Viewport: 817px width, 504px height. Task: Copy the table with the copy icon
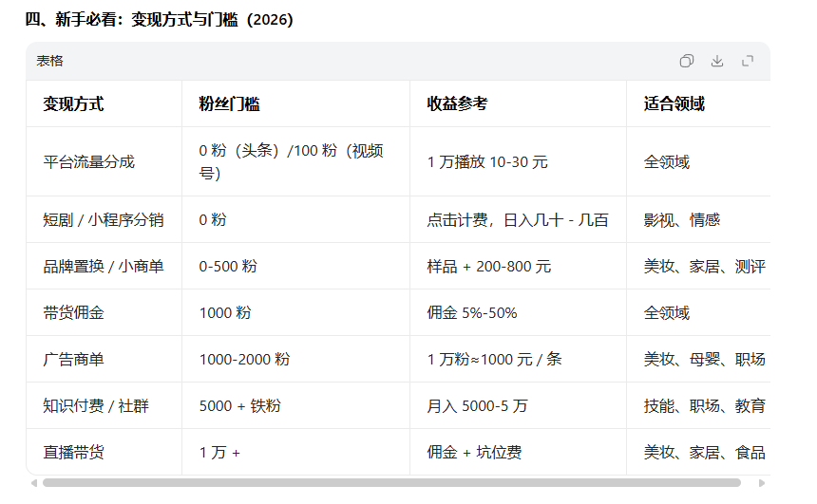(686, 61)
